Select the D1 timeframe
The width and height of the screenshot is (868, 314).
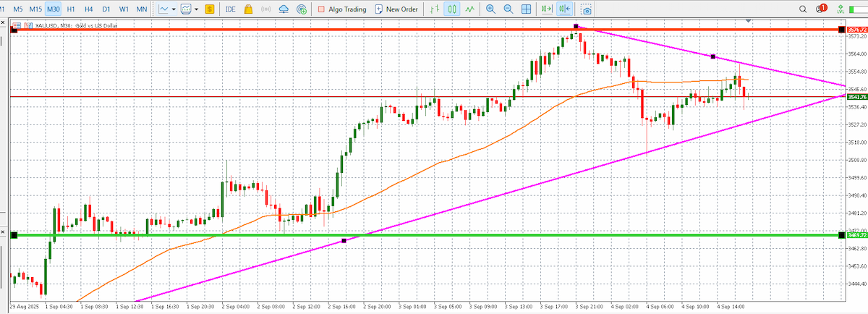[x=106, y=9]
